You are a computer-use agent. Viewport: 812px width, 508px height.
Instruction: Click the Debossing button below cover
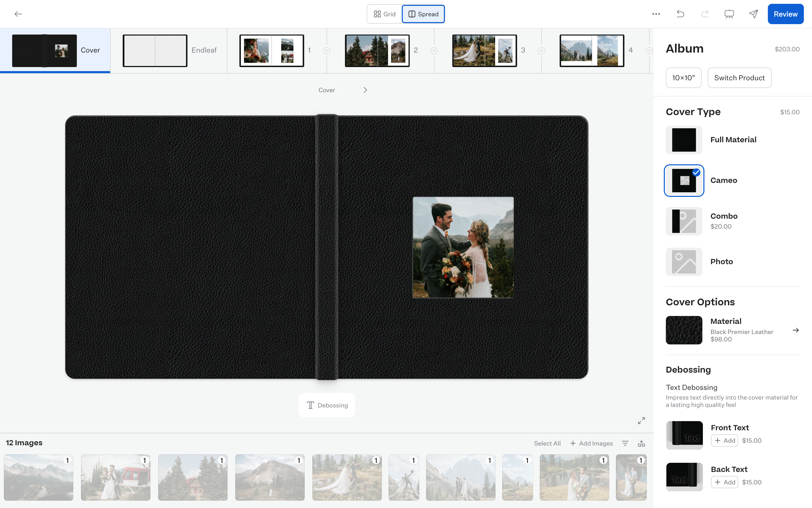click(x=327, y=405)
